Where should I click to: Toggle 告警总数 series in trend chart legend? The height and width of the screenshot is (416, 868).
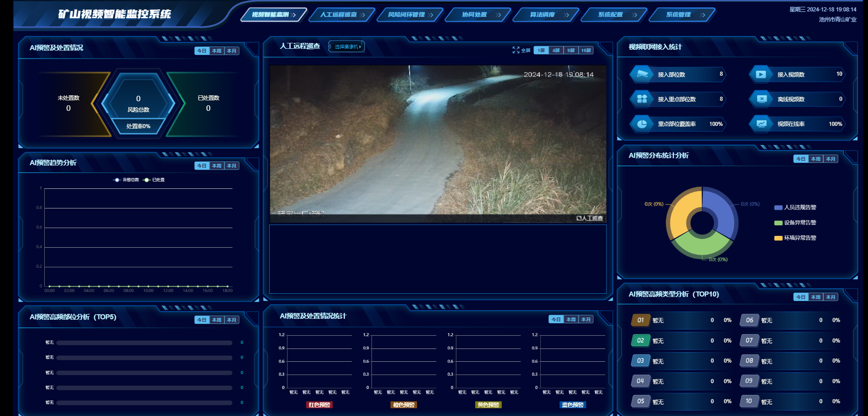126,180
